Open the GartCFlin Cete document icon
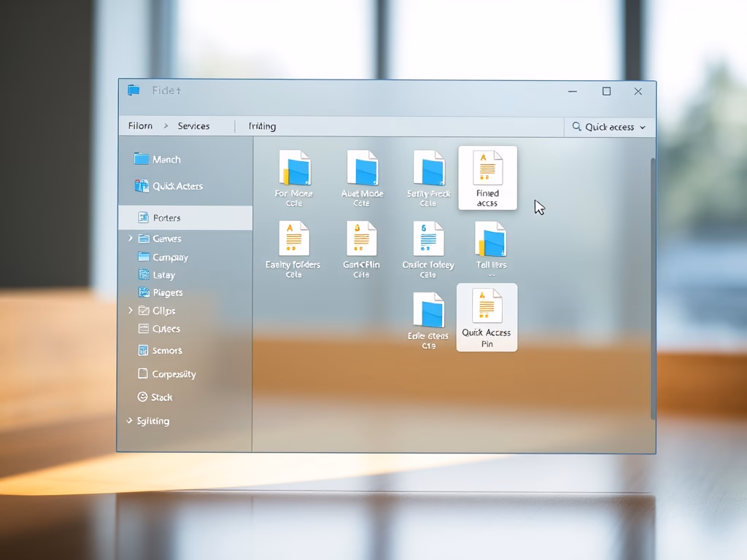747x560 pixels. [x=362, y=238]
